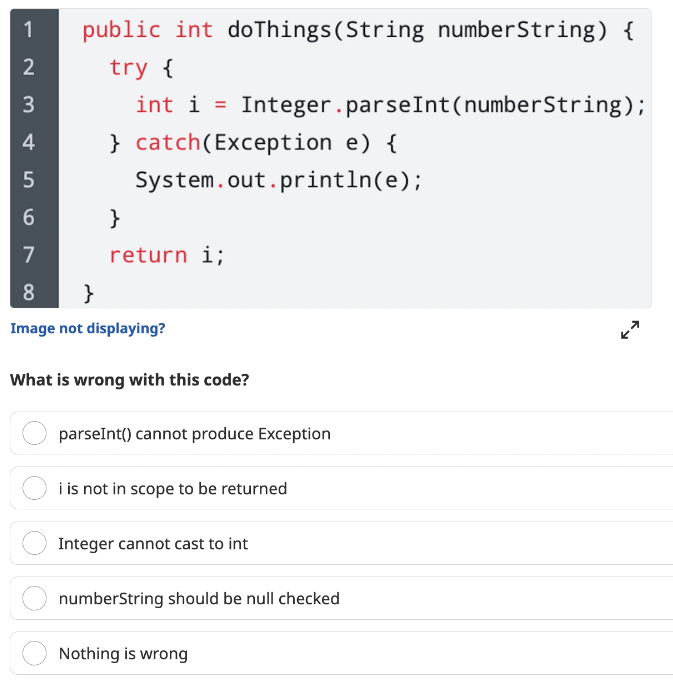The height and width of the screenshot is (683, 673).
Task: Click the 'System.out.println(e);' statement
Action: (x=279, y=181)
